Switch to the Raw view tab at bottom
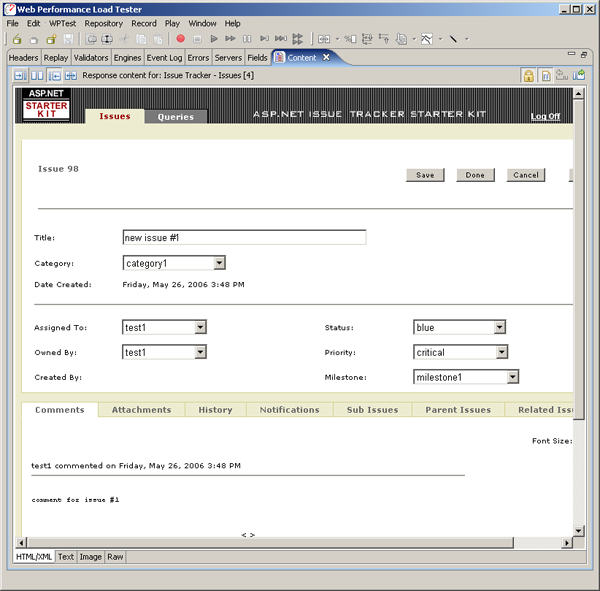This screenshot has height=591, width=600. pyautogui.click(x=115, y=557)
